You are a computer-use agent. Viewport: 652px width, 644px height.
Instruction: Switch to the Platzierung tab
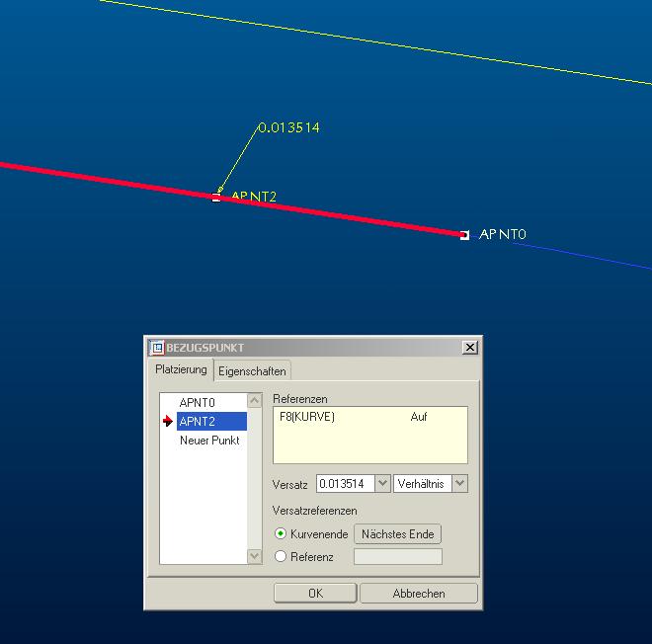[181, 369]
